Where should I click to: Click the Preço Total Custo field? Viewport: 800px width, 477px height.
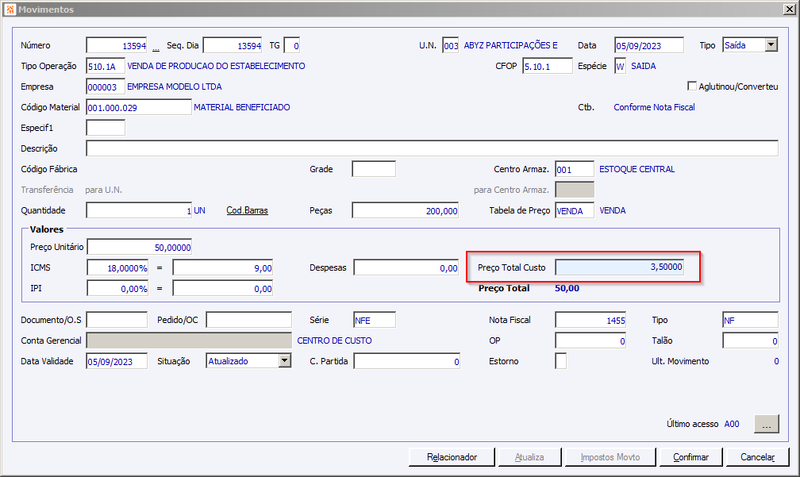(619, 267)
